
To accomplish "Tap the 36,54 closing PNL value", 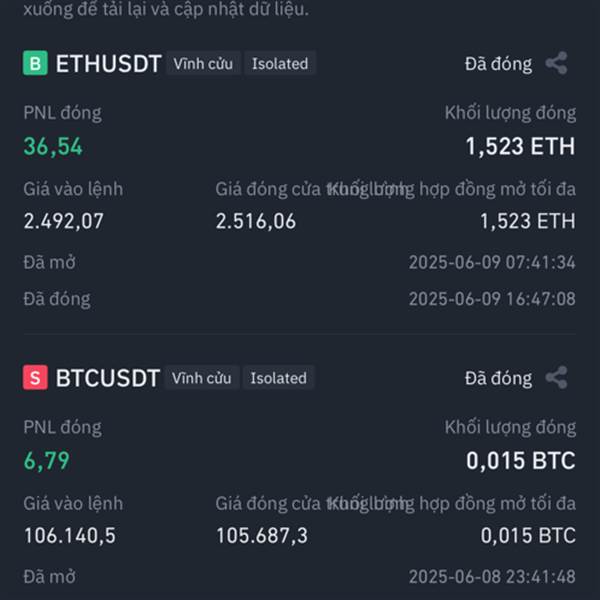I will coord(53,147).
